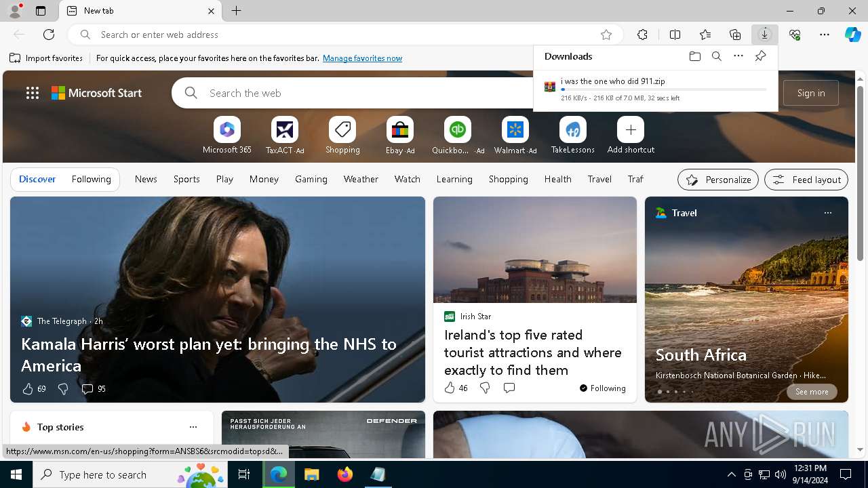Select the download 'i was the one who did 911.zip'
The width and height of the screenshot is (868, 488).
612,81
